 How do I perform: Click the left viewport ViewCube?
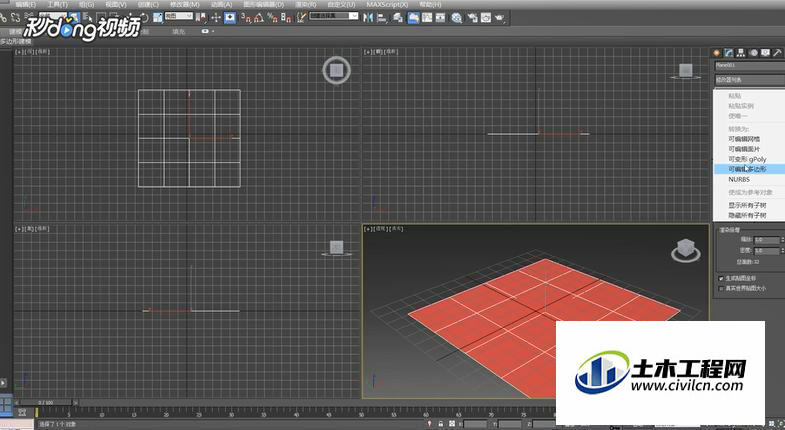[336, 248]
